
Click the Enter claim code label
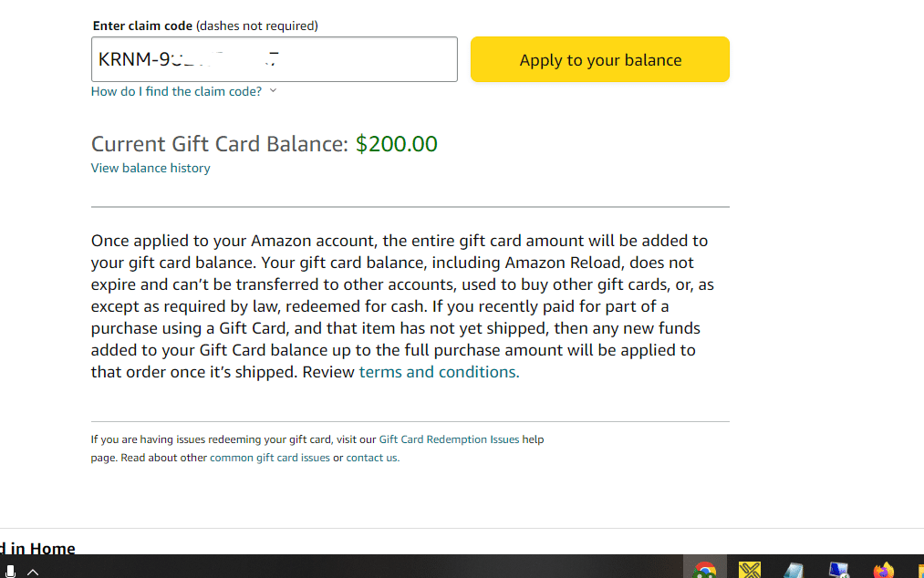point(142,26)
